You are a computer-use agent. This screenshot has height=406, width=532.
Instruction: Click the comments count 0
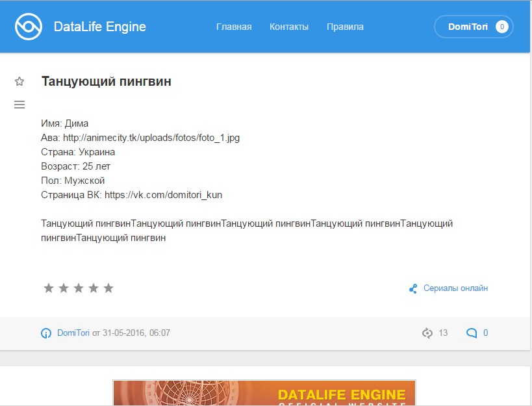pyautogui.click(x=485, y=333)
